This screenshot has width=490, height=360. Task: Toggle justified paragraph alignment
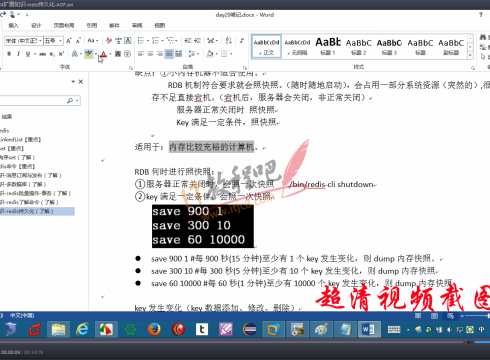coord(169,54)
